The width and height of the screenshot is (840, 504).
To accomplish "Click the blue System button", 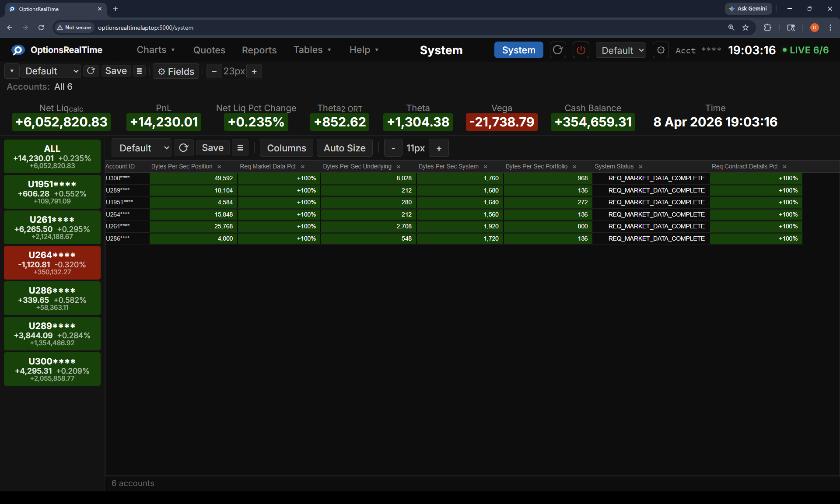I will point(518,50).
